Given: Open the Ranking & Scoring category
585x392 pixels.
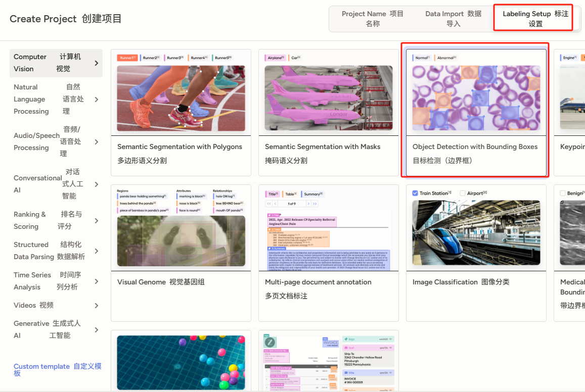Looking at the screenshot, I should pyautogui.click(x=56, y=221).
